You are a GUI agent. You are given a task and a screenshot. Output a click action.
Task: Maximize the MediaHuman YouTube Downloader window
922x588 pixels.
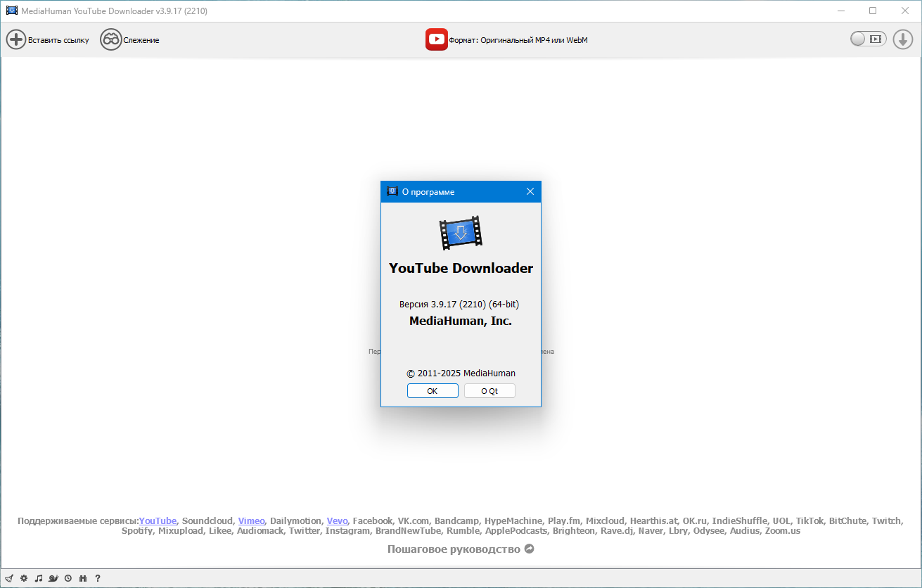pyautogui.click(x=873, y=11)
